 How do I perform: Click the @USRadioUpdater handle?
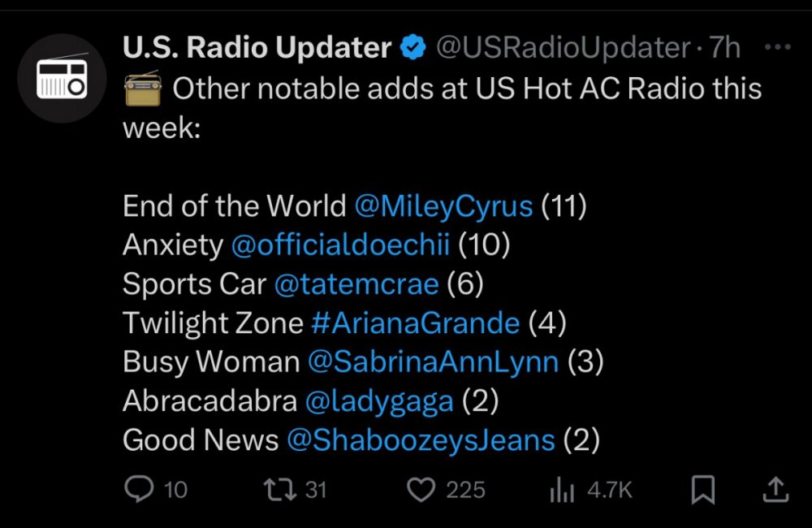click(x=563, y=48)
